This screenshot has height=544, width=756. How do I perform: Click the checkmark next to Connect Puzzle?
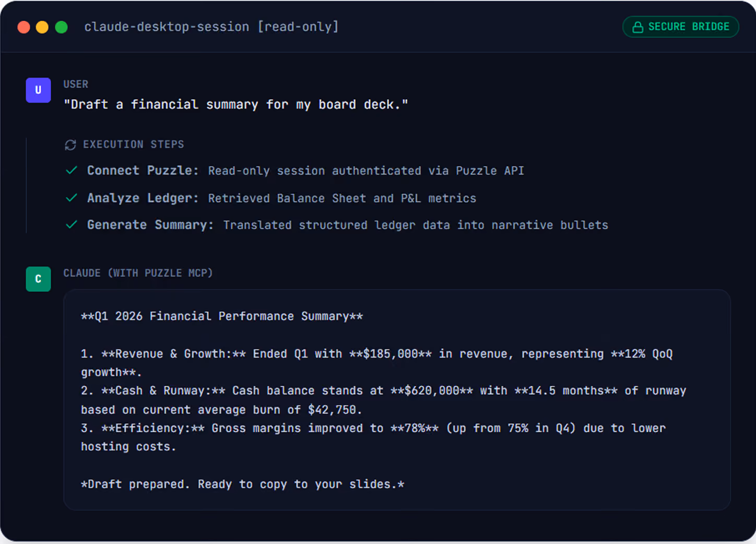pyautogui.click(x=72, y=170)
